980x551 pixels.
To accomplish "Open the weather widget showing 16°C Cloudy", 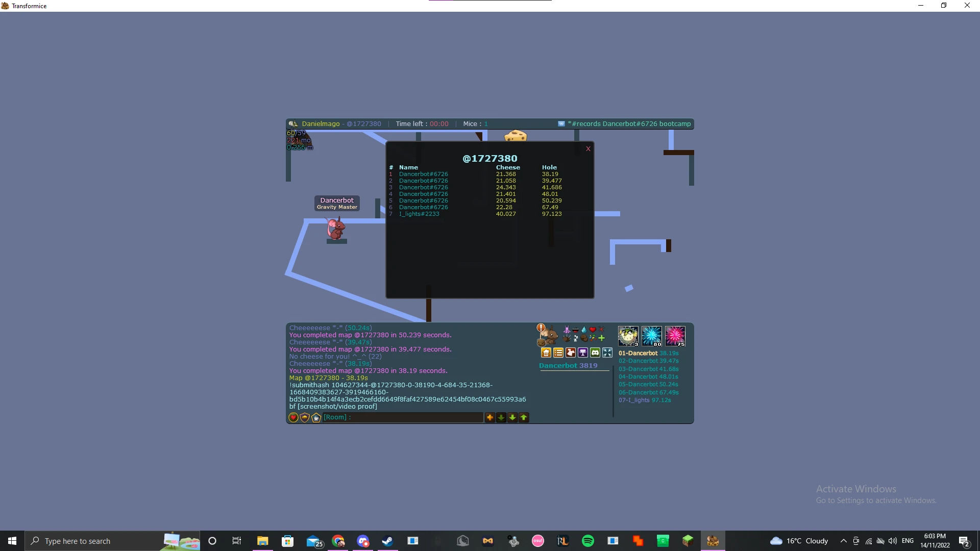I will click(x=799, y=541).
